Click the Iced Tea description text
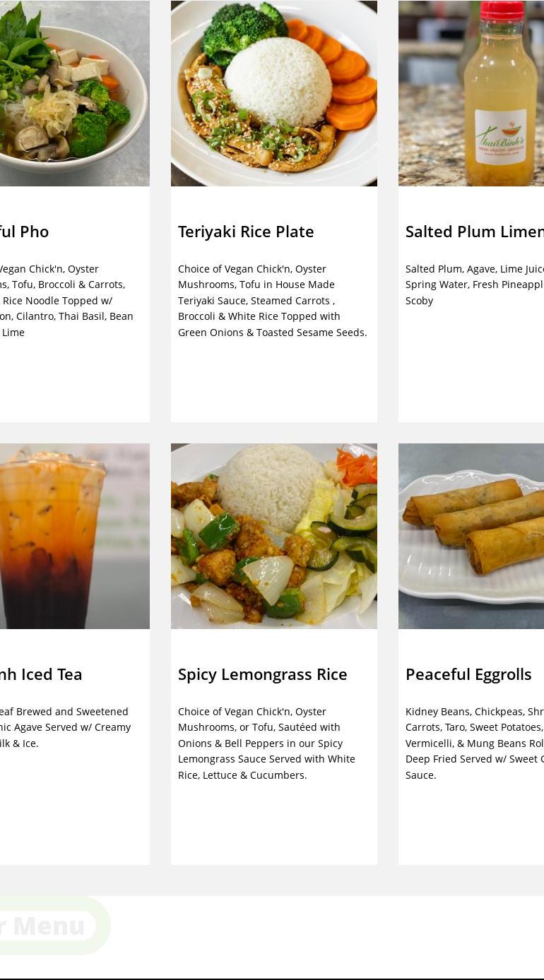This screenshot has height=980, width=544. [66, 727]
